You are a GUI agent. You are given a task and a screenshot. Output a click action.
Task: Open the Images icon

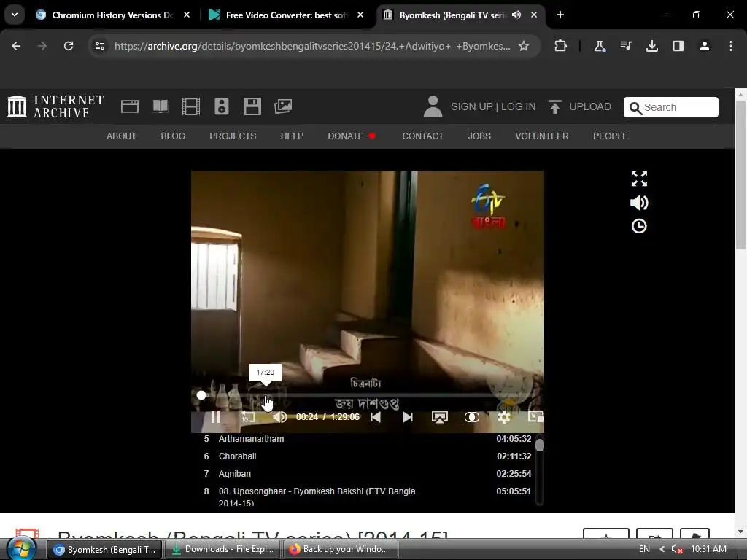283,106
